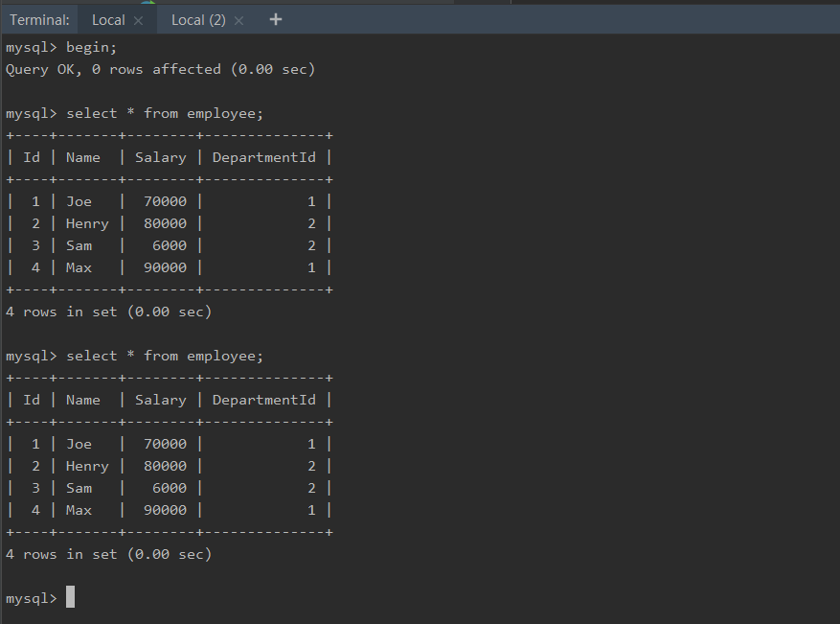Click 'Name' header in lower result table
Image resolution: width=840 pixels, height=624 pixels.
click(x=83, y=400)
